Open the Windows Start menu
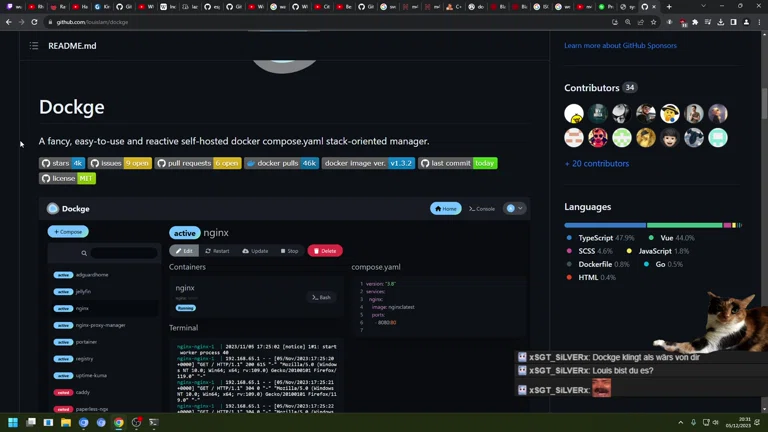Viewport: 768px width, 432px height. (x=13, y=423)
